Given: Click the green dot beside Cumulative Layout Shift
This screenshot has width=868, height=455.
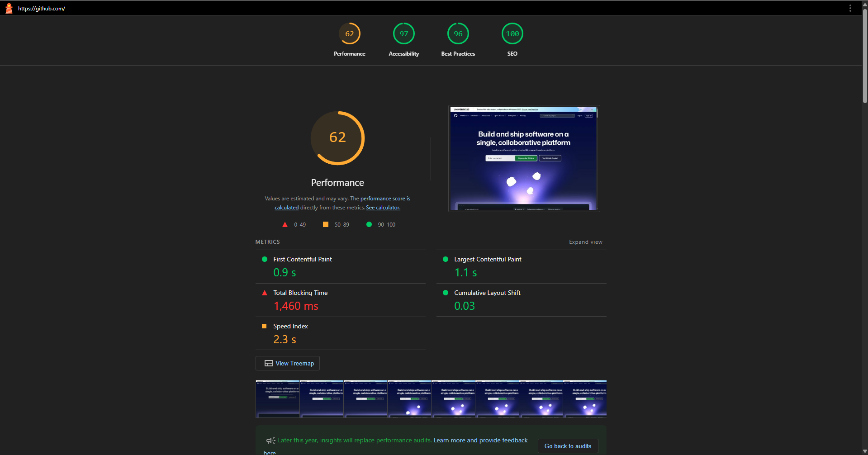Looking at the screenshot, I should (x=446, y=293).
